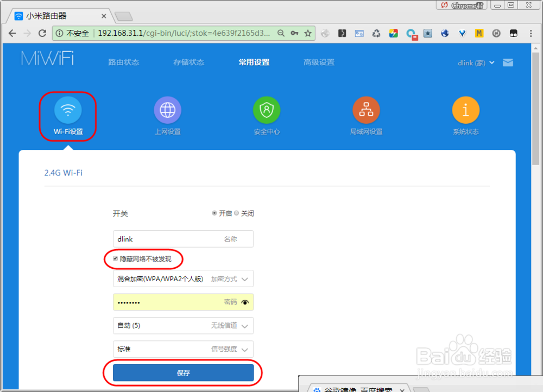
Task: Open the 安全中心 shield icon
Action: pos(267,110)
